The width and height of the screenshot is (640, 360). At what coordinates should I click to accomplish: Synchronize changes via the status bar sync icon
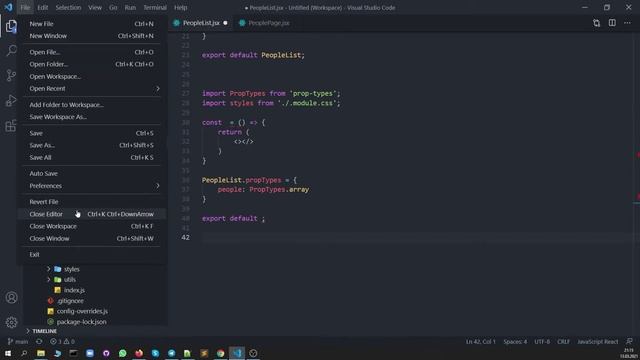tap(39, 342)
